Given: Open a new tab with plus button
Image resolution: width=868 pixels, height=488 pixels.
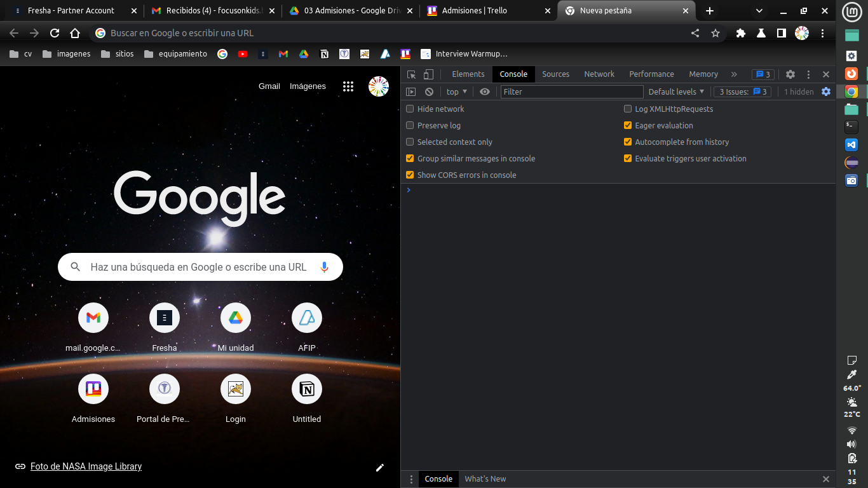Looking at the screenshot, I should 710,11.
